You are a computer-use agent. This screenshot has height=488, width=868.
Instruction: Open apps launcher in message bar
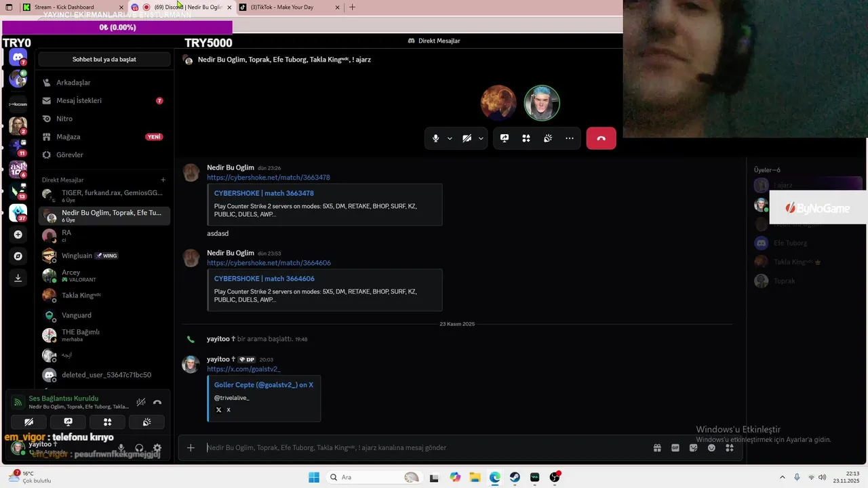[x=730, y=447]
